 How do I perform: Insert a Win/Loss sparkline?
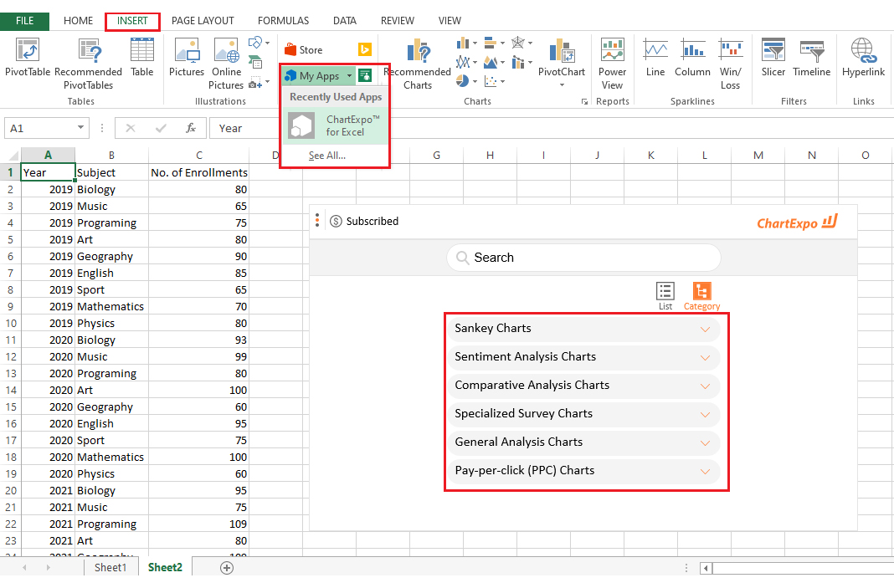click(731, 64)
